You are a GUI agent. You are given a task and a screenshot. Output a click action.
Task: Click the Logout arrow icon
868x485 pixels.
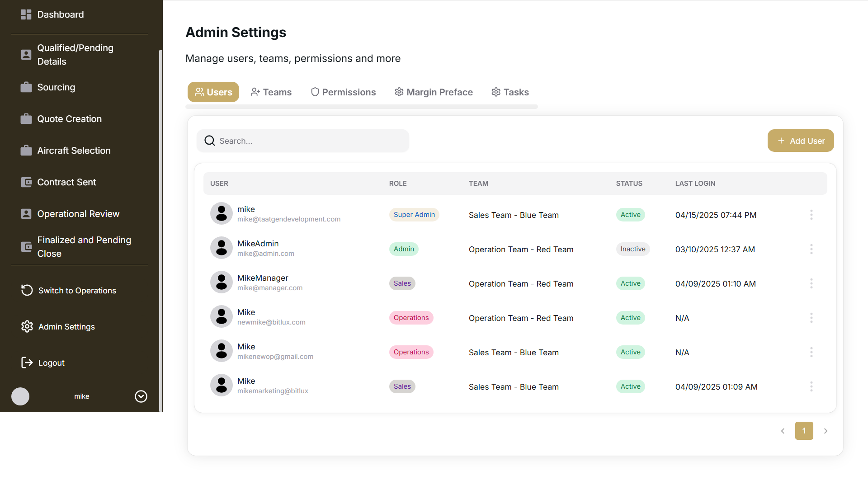[27, 363]
